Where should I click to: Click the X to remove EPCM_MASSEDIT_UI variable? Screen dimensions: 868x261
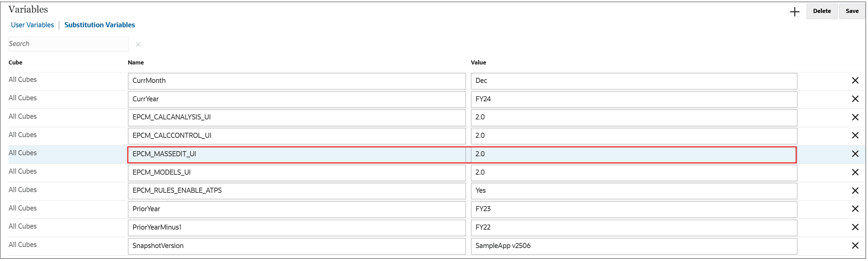tap(855, 154)
